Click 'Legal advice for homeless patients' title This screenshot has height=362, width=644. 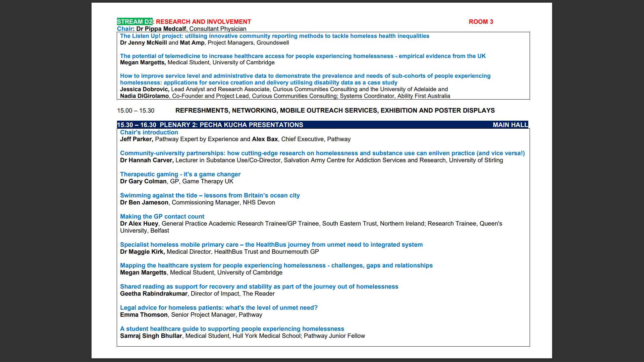pos(219,308)
